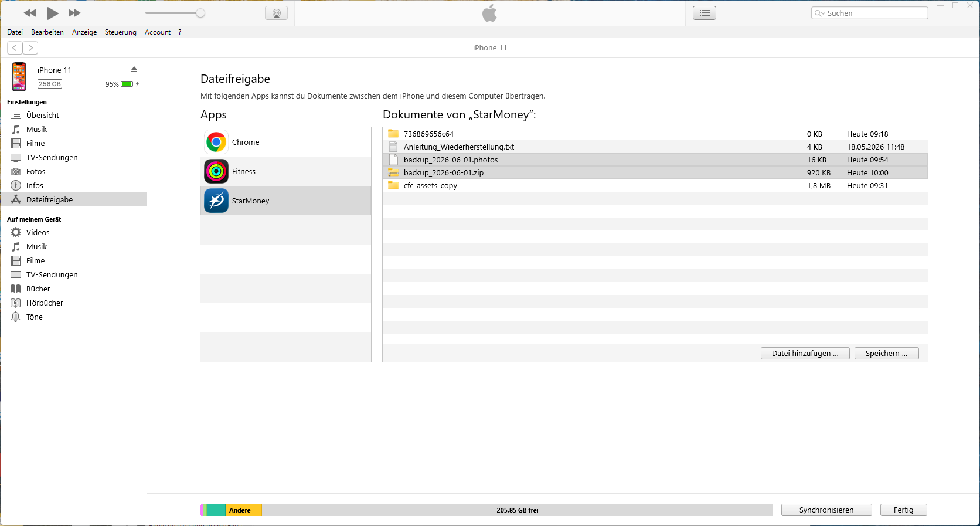Viewport: 980px width, 526px height.
Task: Select Fotos in the sidebar
Action: pyautogui.click(x=73, y=171)
